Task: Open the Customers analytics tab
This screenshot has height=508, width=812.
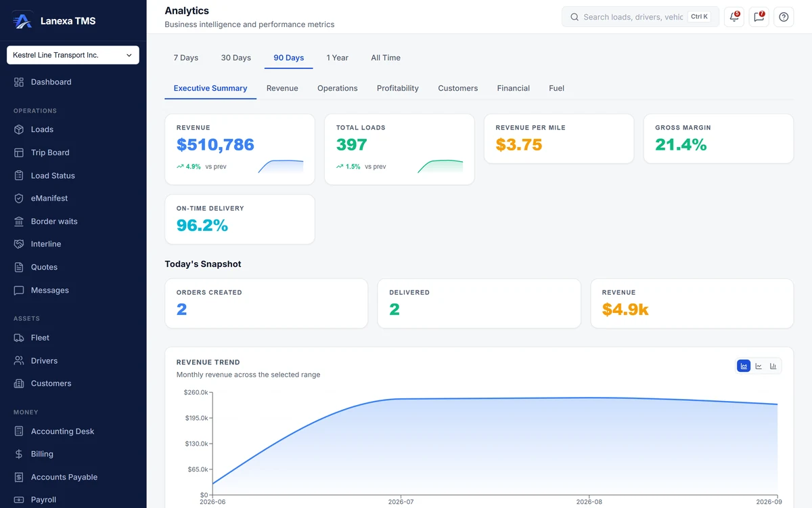Action: tap(458, 88)
